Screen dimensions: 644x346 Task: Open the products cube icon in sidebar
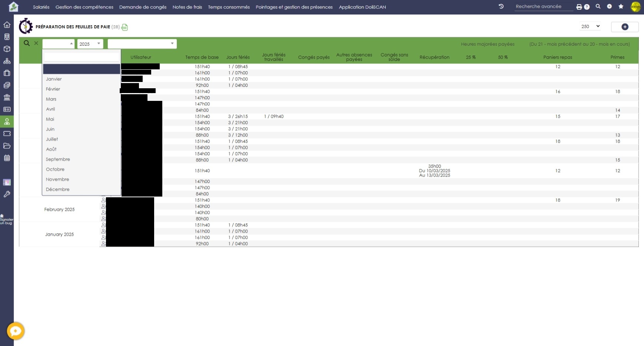click(7, 49)
